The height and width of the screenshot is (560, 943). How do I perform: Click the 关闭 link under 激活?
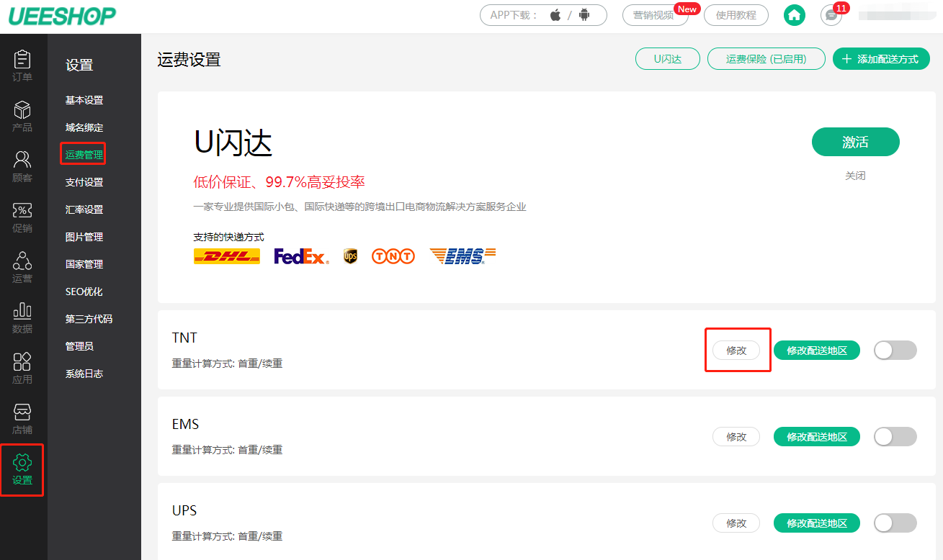[855, 176]
